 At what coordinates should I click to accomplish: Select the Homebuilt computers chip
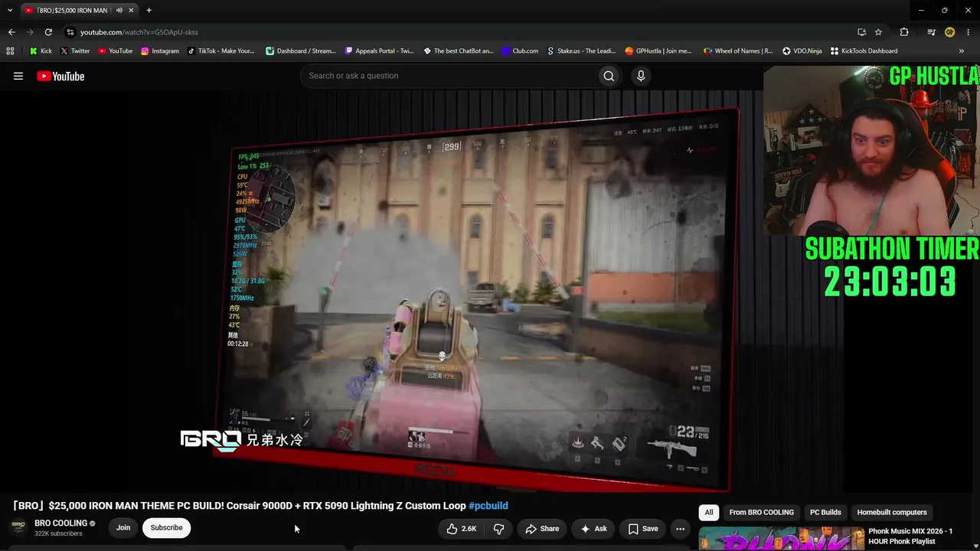click(892, 513)
